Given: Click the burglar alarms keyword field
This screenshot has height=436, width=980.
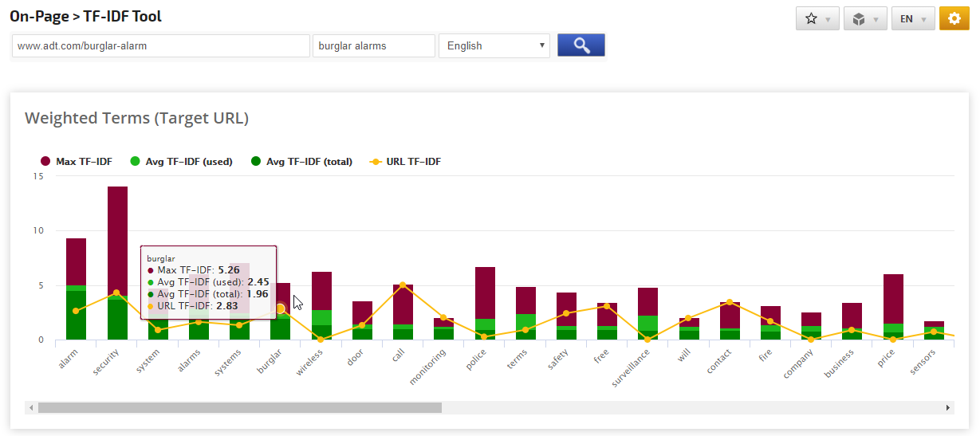Looking at the screenshot, I should click(x=373, y=46).
